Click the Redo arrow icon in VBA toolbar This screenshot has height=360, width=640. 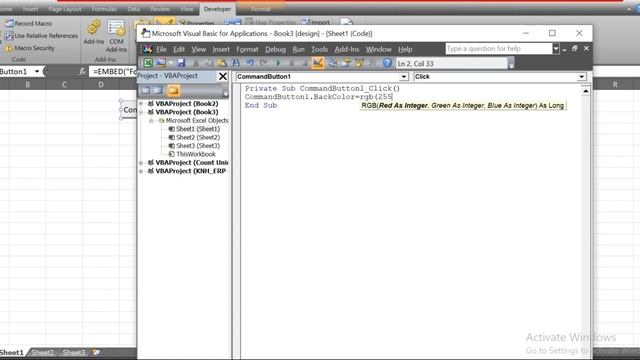point(263,63)
